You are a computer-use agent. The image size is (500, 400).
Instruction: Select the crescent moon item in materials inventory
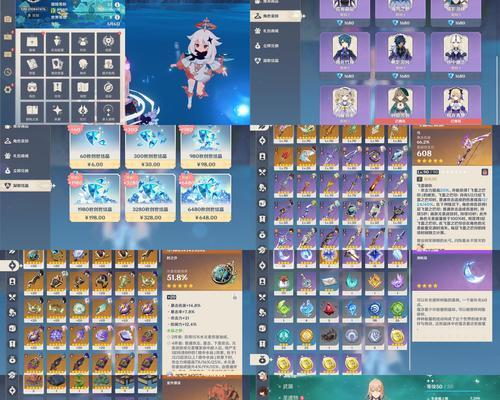pos(283,258)
